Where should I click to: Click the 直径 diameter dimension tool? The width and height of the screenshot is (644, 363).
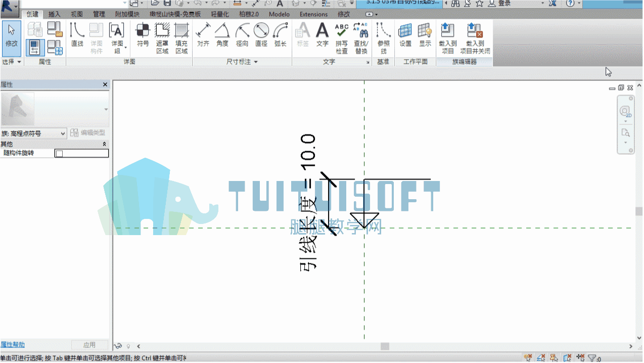[x=261, y=35]
